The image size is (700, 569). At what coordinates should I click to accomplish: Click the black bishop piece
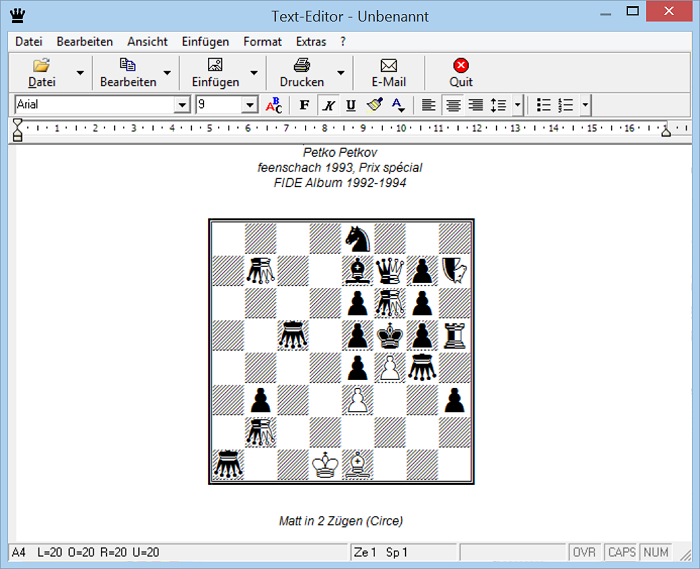point(358,271)
